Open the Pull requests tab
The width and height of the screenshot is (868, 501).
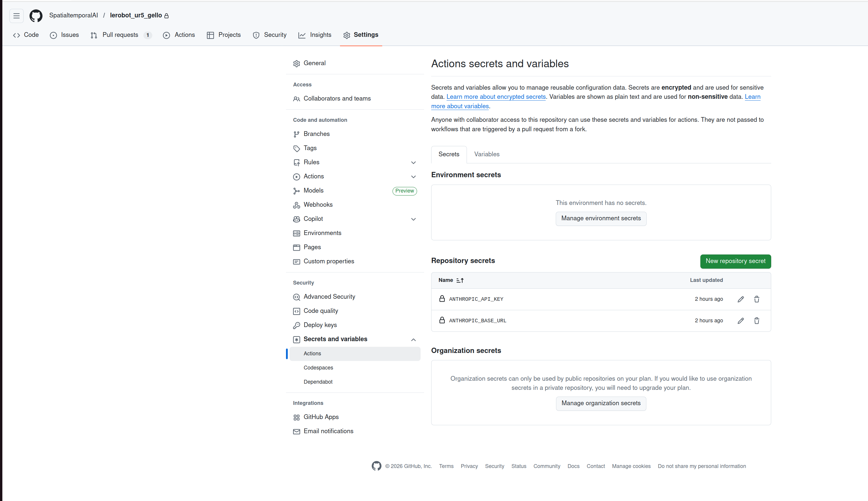click(120, 35)
